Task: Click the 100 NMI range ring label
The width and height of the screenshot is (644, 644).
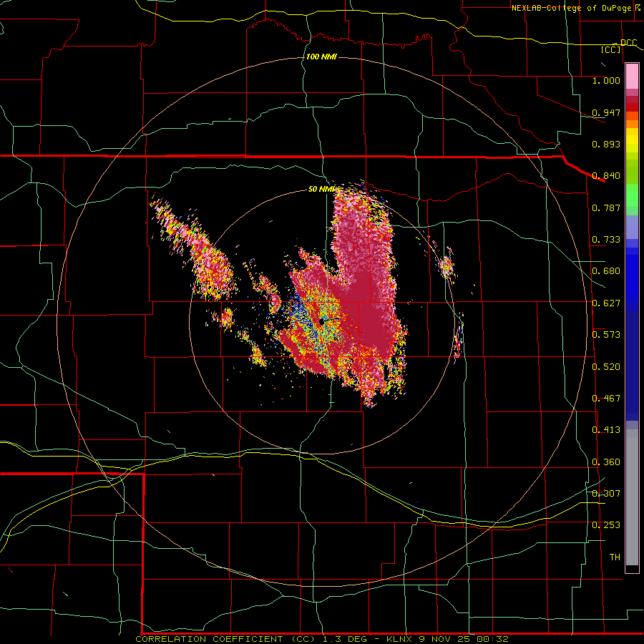Action: pos(321,57)
